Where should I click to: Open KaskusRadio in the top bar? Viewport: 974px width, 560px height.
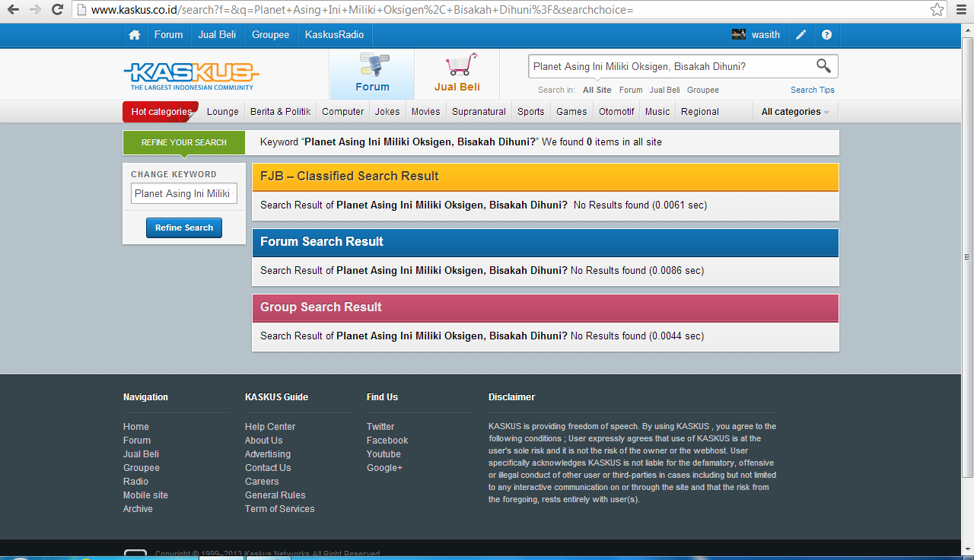point(334,35)
